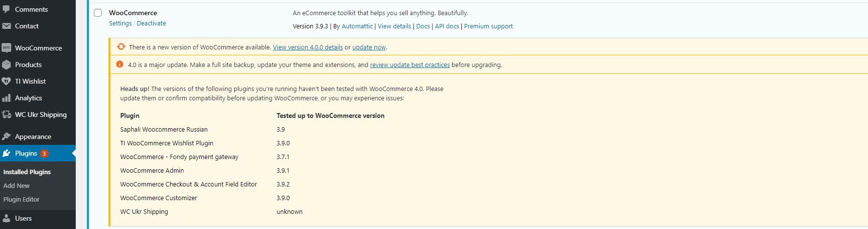Open the Appearance menu
The height and width of the screenshot is (229, 868).
[x=33, y=137]
